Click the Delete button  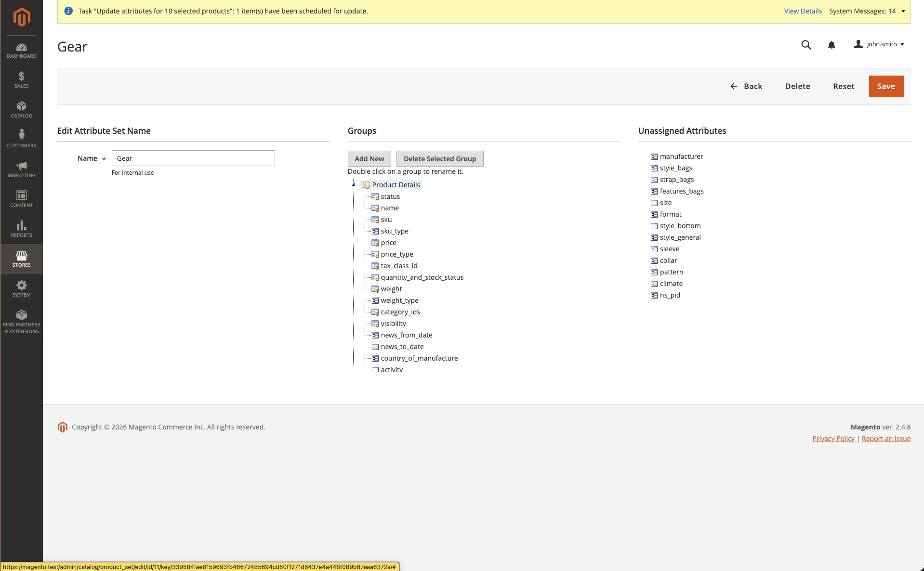pos(797,86)
